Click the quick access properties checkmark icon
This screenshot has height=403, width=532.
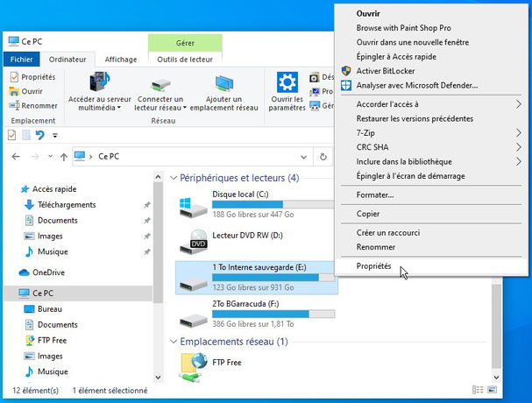point(12,135)
